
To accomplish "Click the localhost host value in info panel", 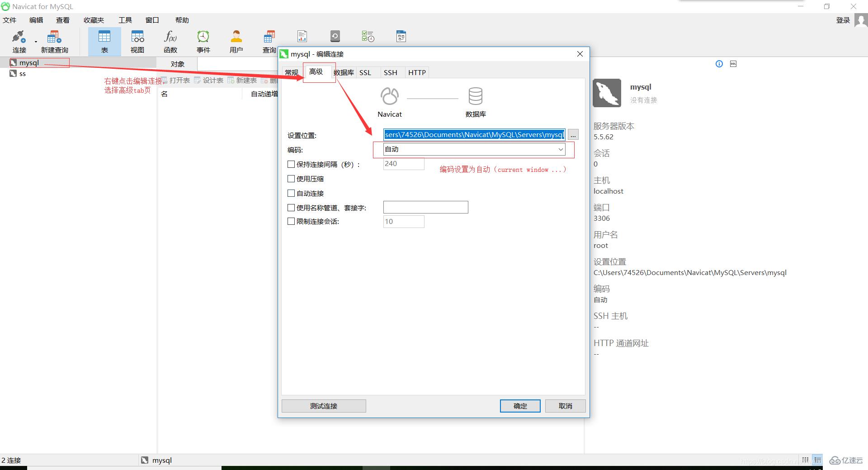I will (x=608, y=191).
